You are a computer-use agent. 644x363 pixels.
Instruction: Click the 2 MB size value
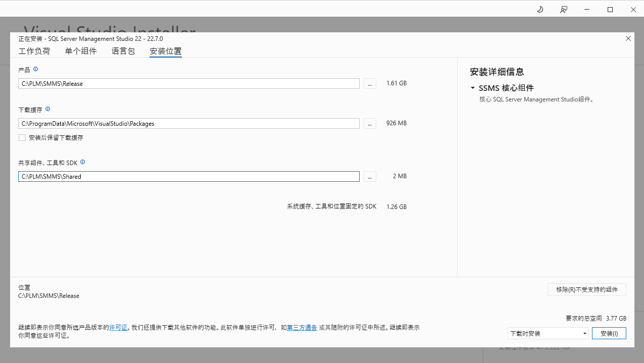400,176
